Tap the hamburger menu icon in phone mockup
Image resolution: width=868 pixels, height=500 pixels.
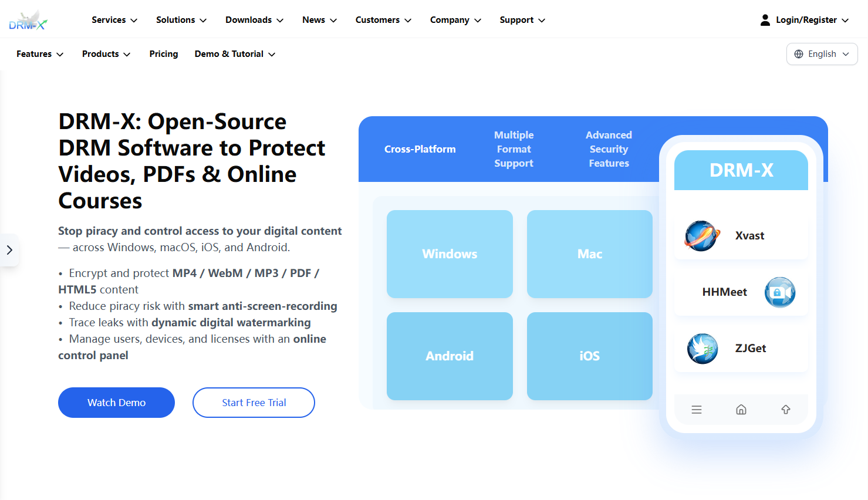tap(697, 410)
